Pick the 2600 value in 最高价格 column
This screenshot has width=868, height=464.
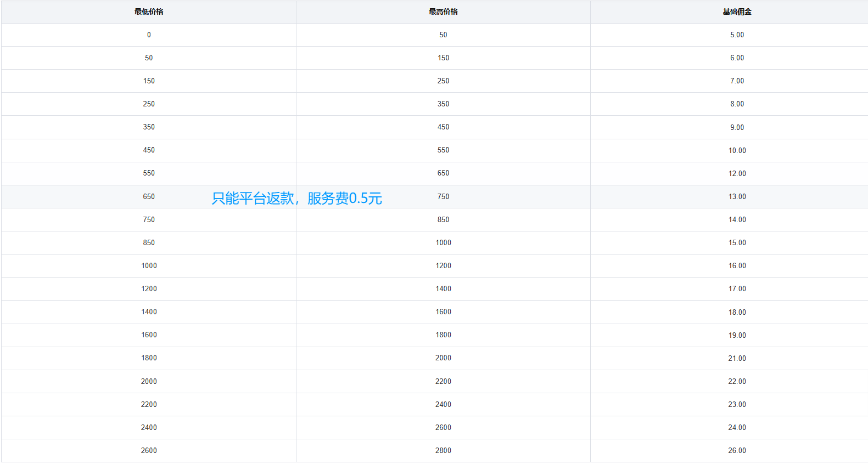(443, 428)
